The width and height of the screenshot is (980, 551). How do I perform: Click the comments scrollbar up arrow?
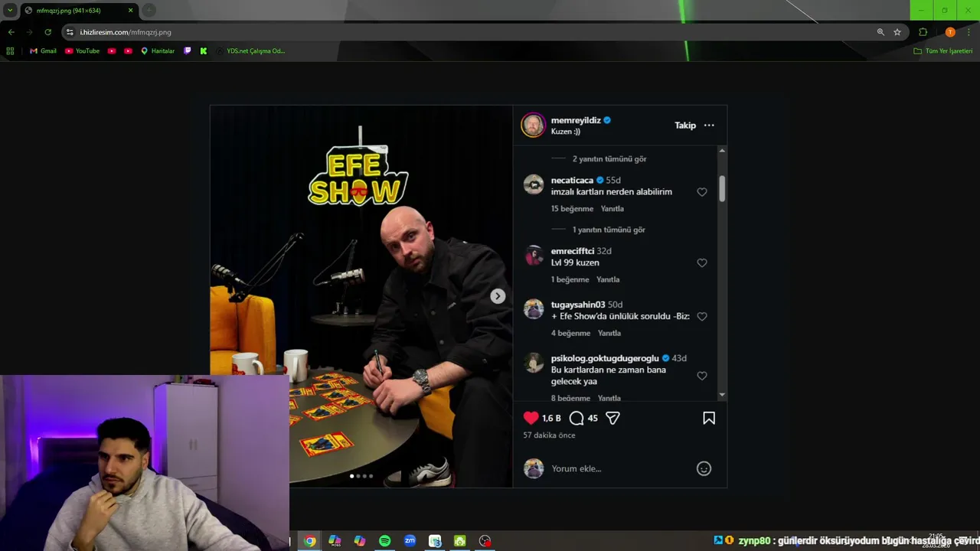(x=722, y=152)
